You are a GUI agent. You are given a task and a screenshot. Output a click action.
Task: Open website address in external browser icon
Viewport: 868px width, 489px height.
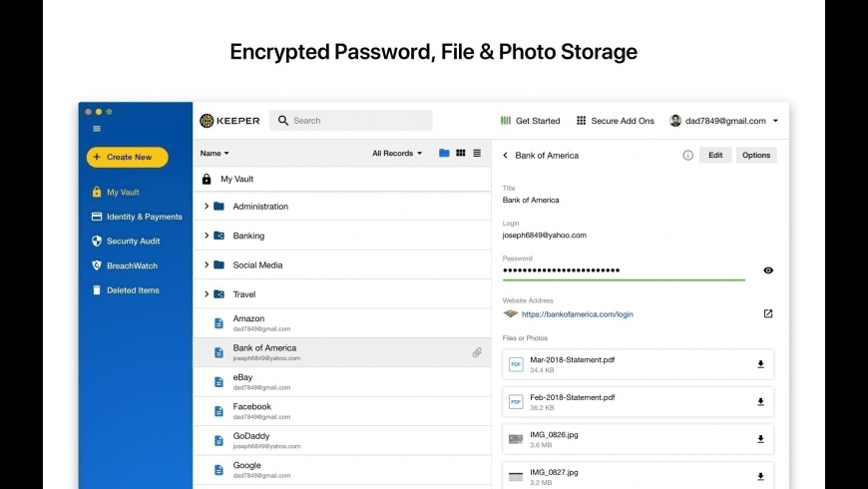768,313
